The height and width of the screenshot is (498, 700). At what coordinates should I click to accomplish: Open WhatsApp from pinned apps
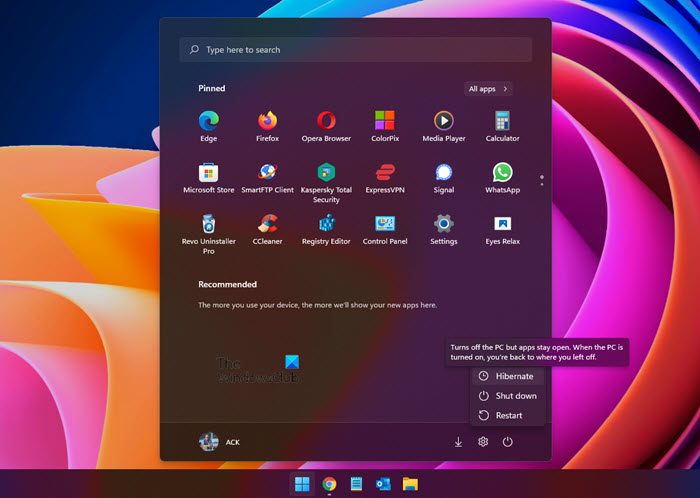[x=502, y=178]
